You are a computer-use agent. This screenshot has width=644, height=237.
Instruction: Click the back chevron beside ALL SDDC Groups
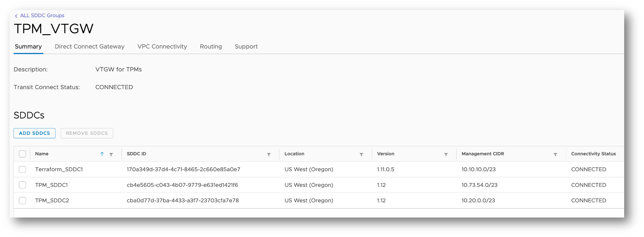[16, 16]
